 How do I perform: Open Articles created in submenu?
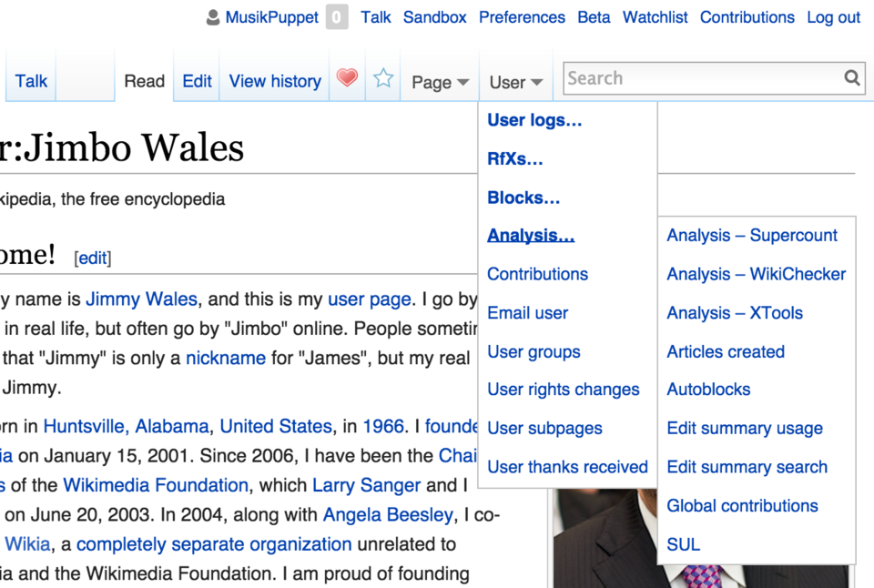(726, 352)
